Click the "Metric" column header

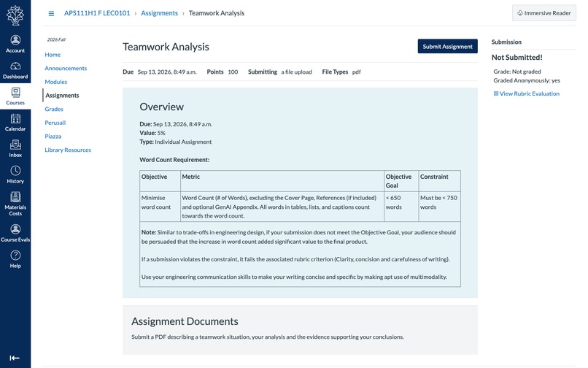pos(282,181)
